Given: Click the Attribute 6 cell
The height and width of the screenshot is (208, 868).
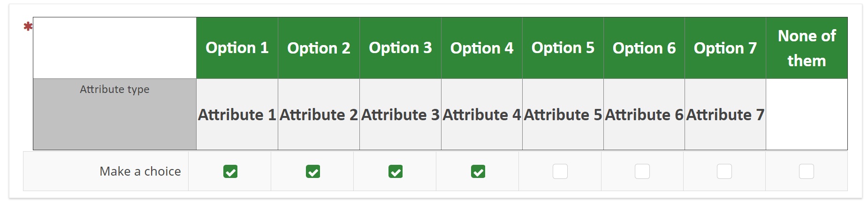Looking at the screenshot, I should coord(644,115).
